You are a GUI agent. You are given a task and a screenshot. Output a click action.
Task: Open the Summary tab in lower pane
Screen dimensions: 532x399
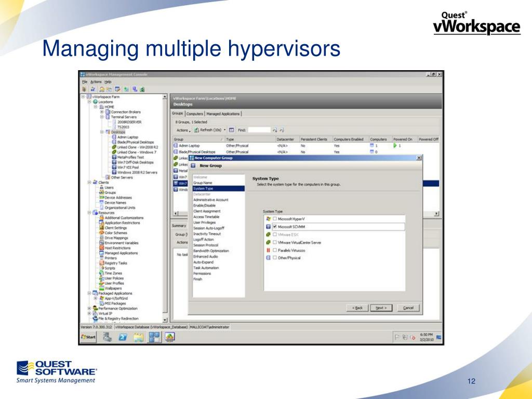(179, 225)
